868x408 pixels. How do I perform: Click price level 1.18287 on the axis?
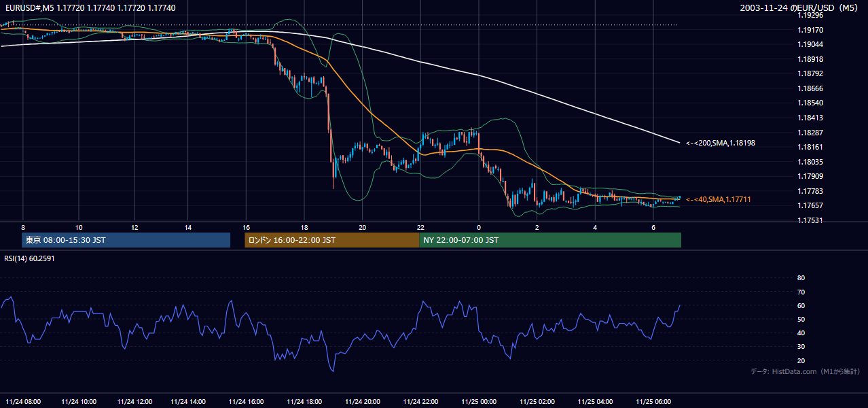click(x=810, y=133)
